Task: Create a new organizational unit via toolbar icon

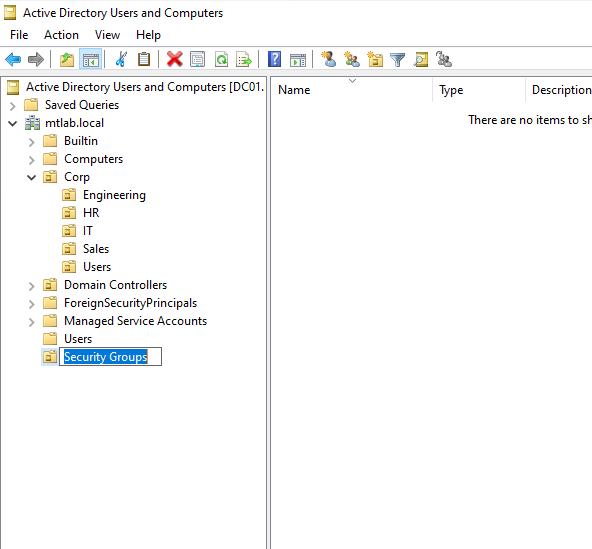Action: pos(375,59)
